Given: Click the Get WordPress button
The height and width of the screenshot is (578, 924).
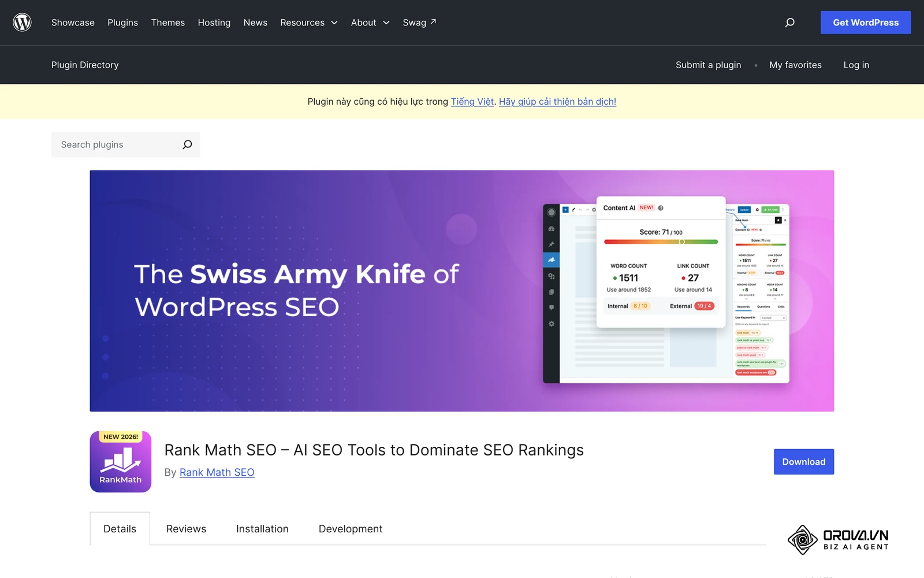Looking at the screenshot, I should coord(866,23).
